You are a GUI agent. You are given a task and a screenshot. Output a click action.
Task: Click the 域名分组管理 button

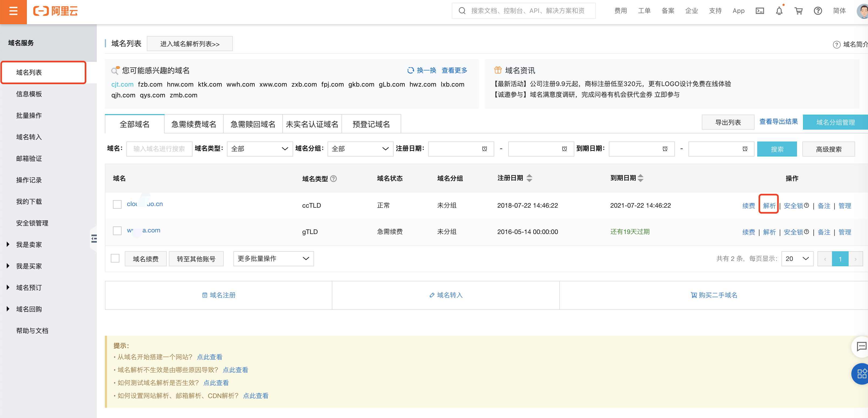(x=835, y=122)
